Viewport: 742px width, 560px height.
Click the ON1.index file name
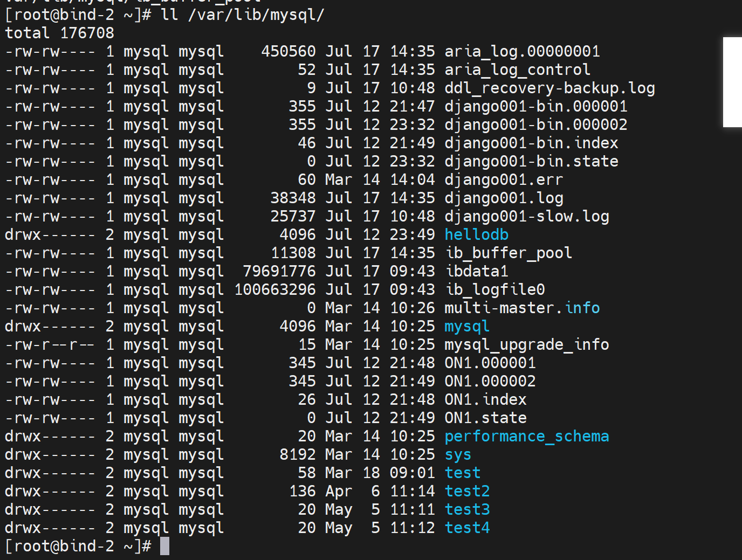485,399
